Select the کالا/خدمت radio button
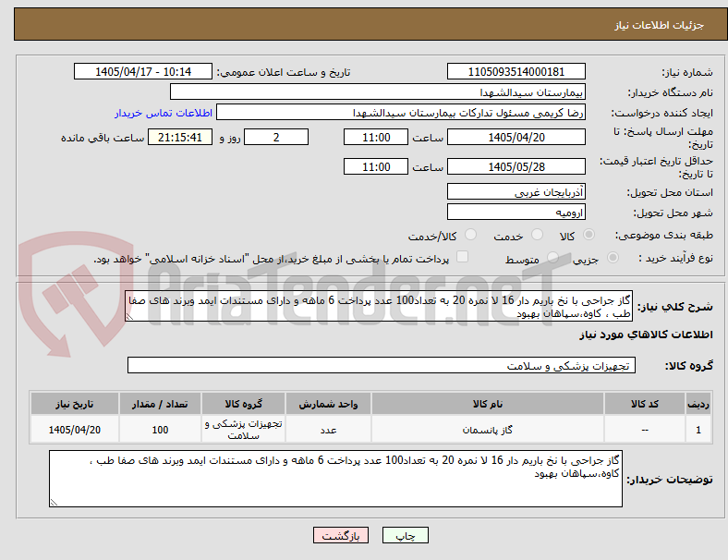 471,235
